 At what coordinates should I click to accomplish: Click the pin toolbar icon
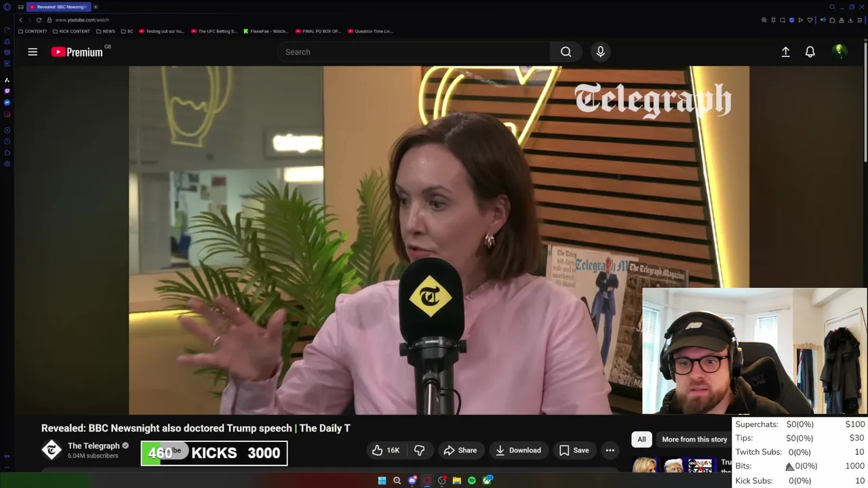773,20
